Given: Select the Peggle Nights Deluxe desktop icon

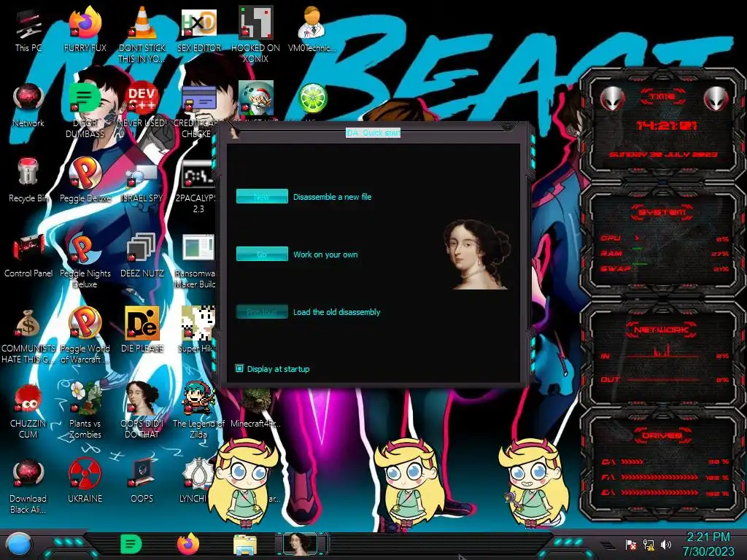Looking at the screenshot, I should point(85,260).
